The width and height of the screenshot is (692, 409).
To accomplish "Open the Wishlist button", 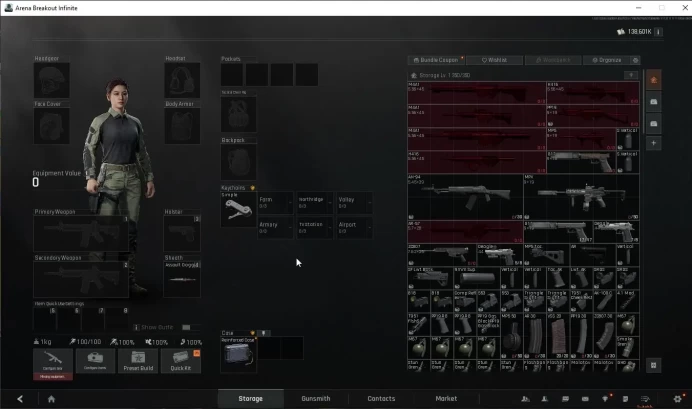I will coord(494,60).
